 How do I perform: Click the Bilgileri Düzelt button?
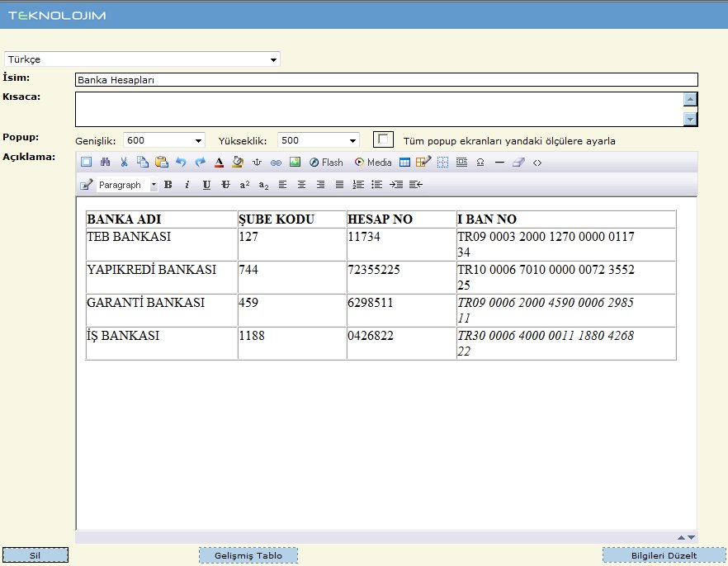click(x=664, y=555)
